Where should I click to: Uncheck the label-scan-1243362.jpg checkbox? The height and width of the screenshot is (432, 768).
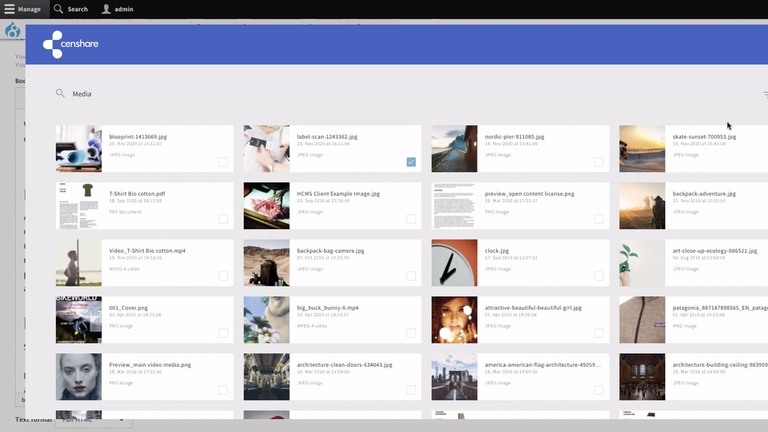coord(411,162)
